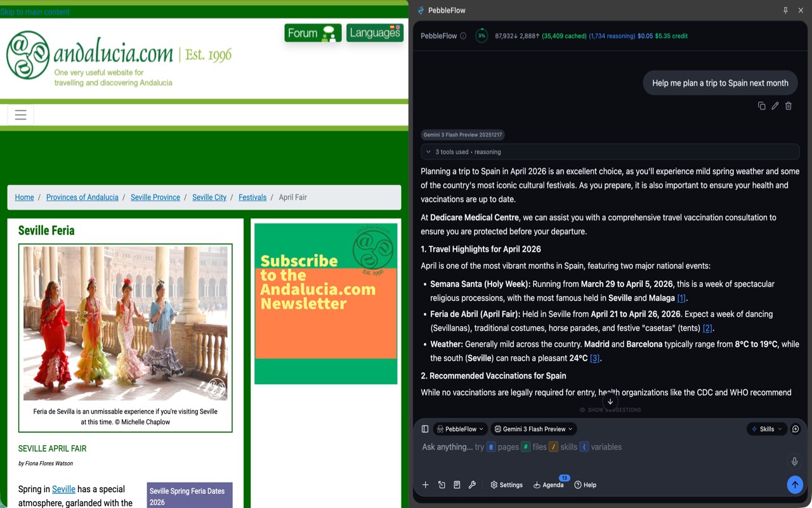Open PebbleFlow info icon beside the title
This screenshot has width=812, height=508.
(463, 36)
